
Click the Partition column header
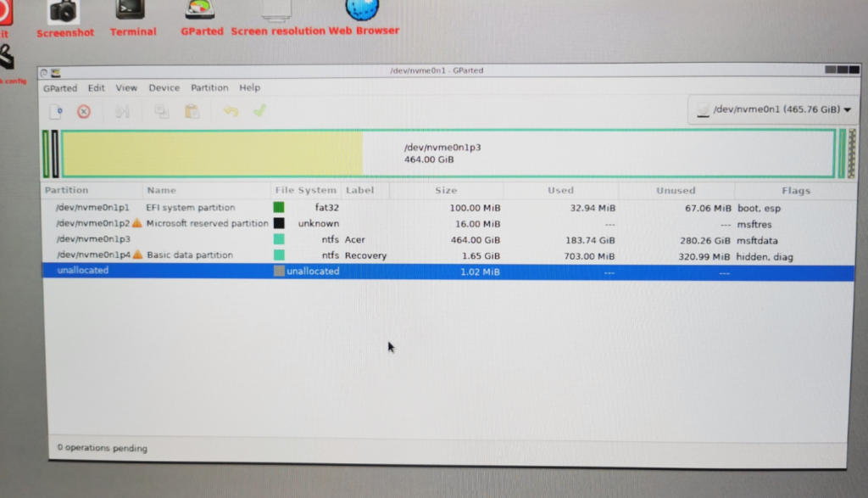(x=92, y=190)
